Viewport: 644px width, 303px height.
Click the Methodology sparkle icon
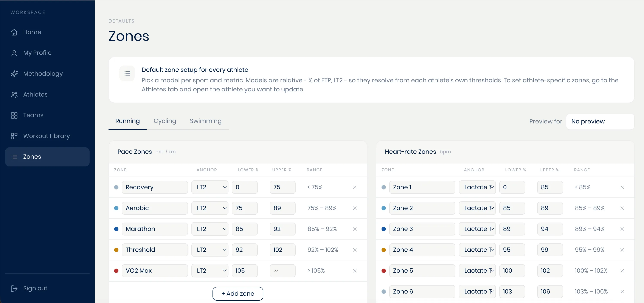coord(14,74)
